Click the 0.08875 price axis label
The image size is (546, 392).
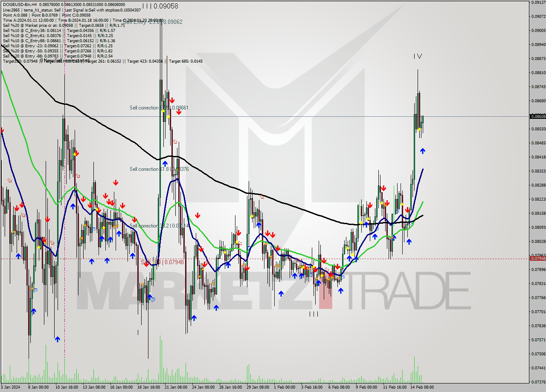tap(538, 59)
